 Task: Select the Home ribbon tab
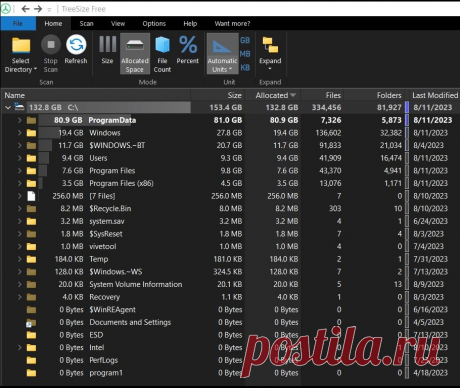click(x=53, y=23)
